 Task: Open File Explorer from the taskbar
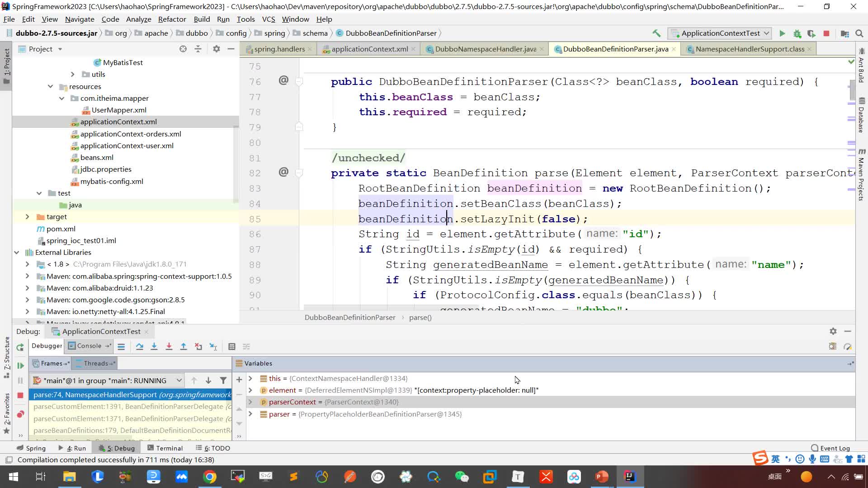coord(69,476)
